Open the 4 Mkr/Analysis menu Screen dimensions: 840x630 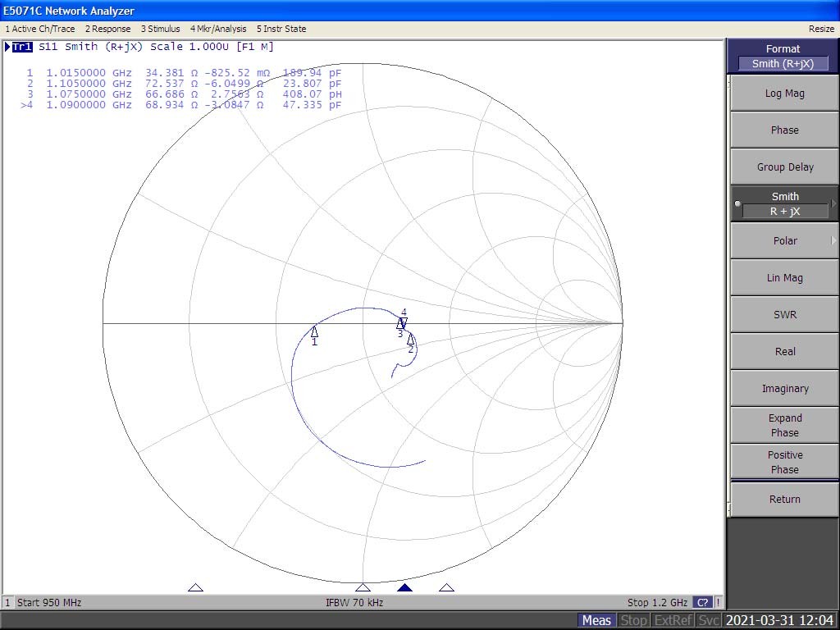218,29
